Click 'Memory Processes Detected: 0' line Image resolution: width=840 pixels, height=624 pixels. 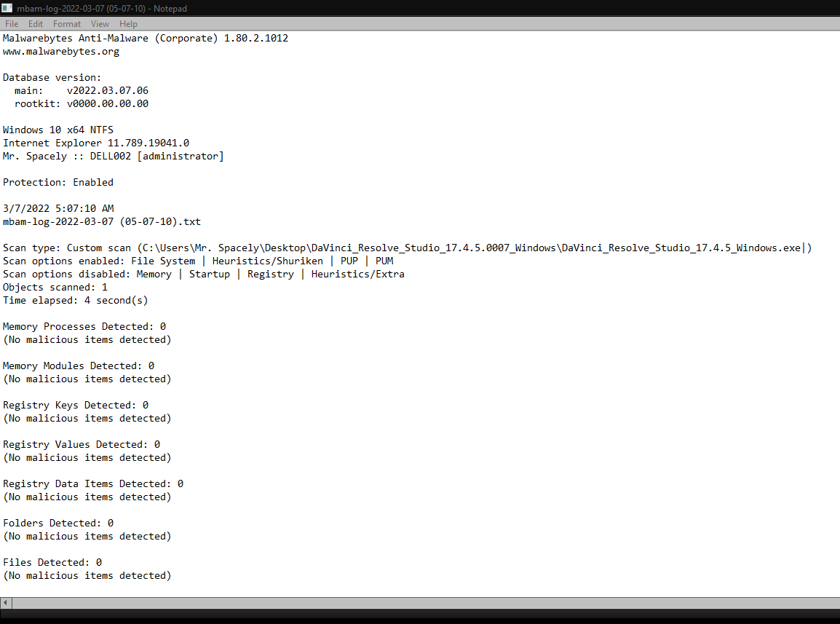click(x=84, y=326)
